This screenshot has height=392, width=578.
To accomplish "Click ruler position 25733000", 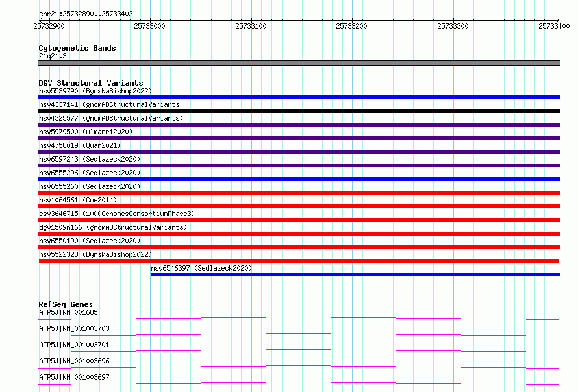I will click(x=149, y=26).
